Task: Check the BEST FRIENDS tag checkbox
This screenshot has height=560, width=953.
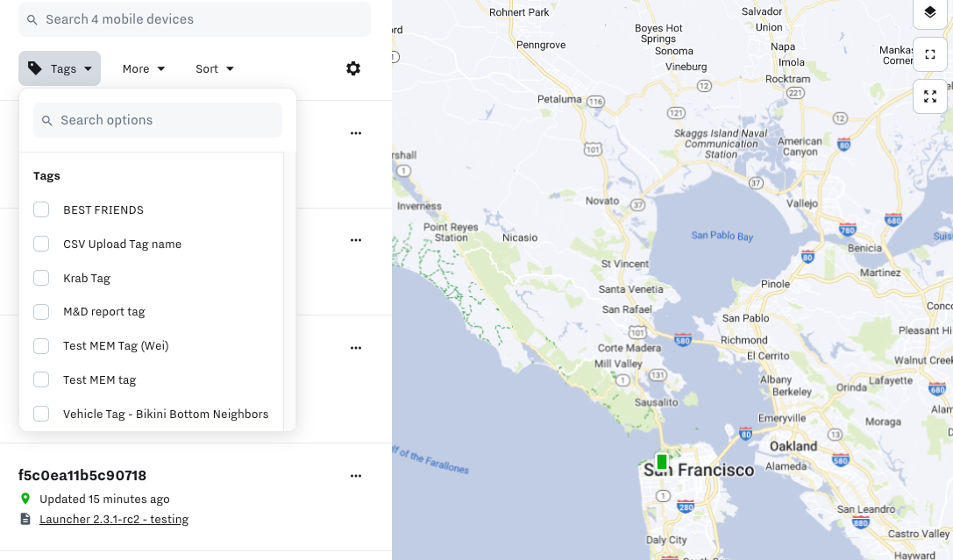Action: (41, 210)
